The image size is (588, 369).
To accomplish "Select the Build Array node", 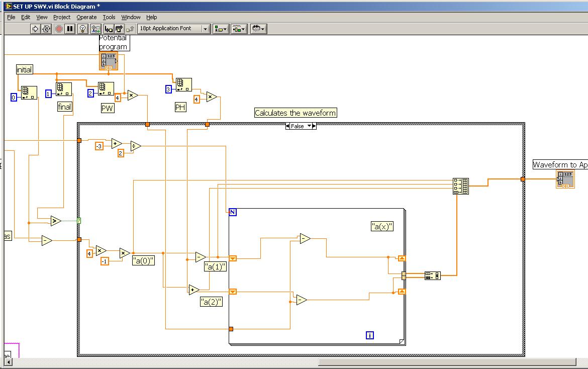I will pos(460,186).
